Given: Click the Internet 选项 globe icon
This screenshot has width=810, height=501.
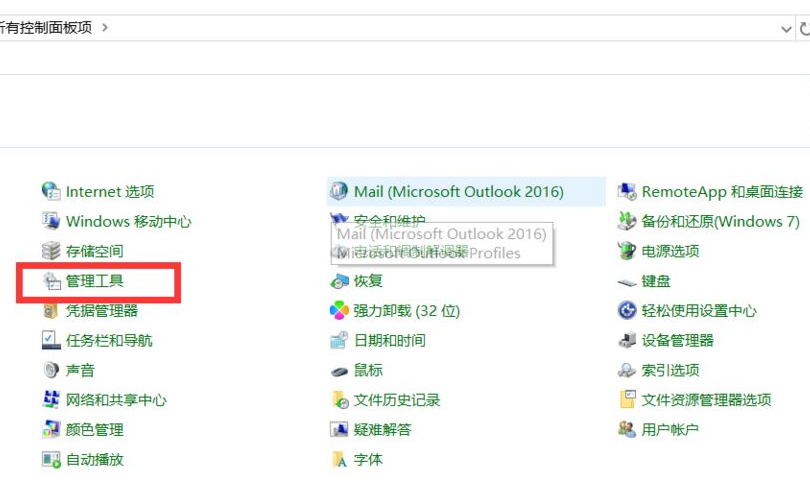Looking at the screenshot, I should (x=51, y=191).
